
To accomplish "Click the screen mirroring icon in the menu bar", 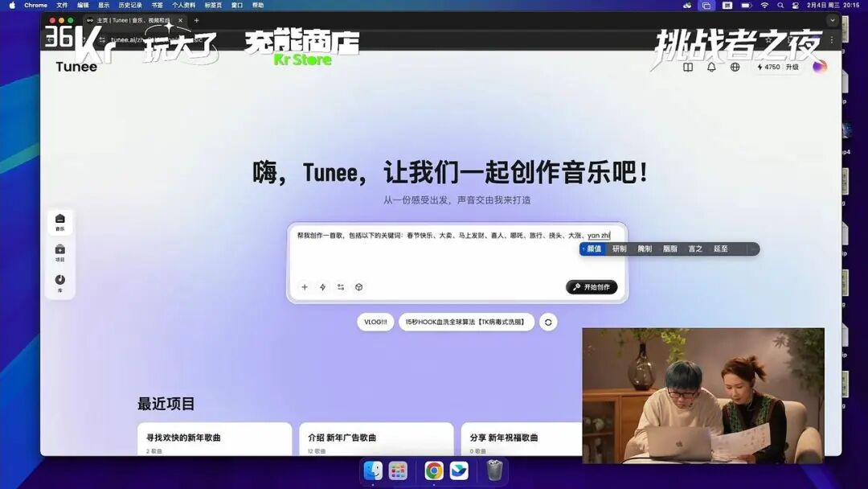I will point(706,5).
